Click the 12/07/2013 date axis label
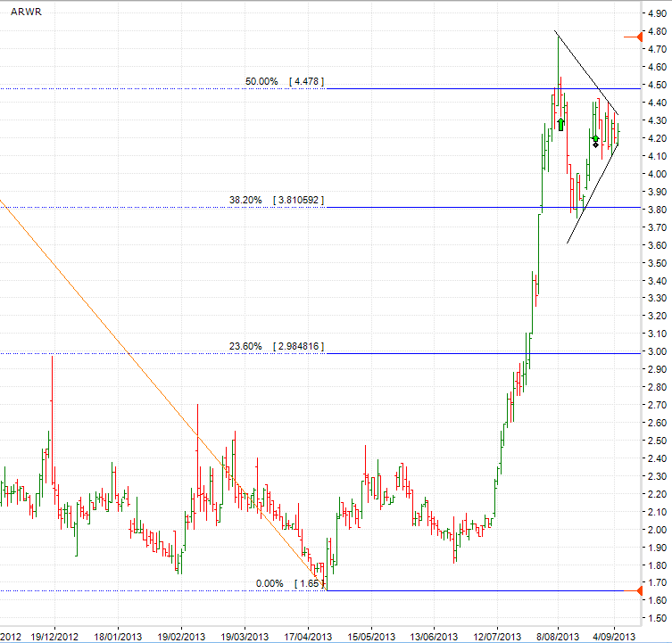Screen dimensions: 672x643 pyautogui.click(x=497, y=637)
